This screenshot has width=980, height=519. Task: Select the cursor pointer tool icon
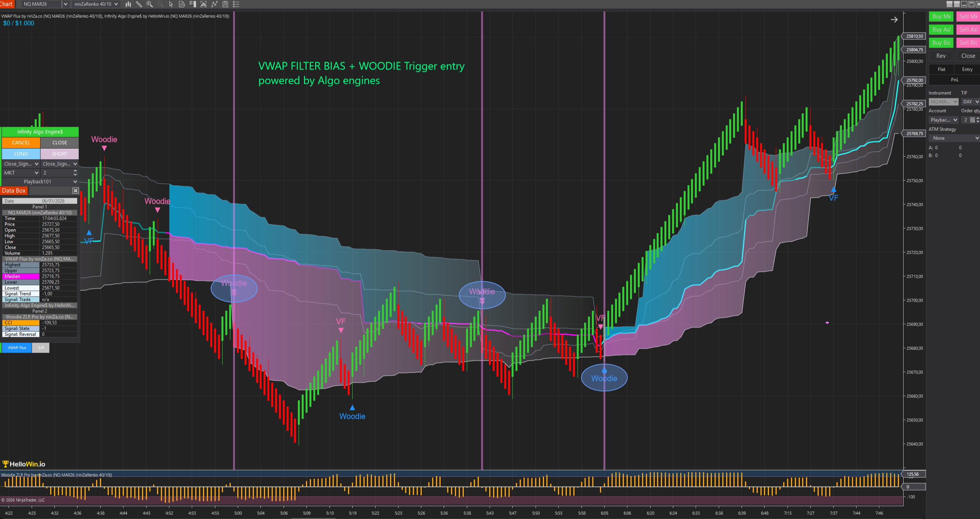pos(171,4)
